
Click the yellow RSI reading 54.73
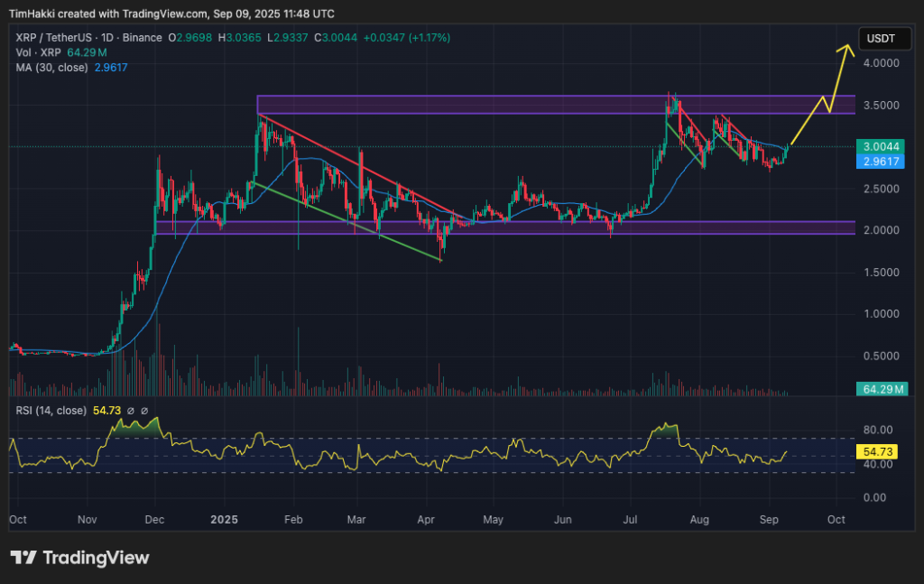(106, 410)
